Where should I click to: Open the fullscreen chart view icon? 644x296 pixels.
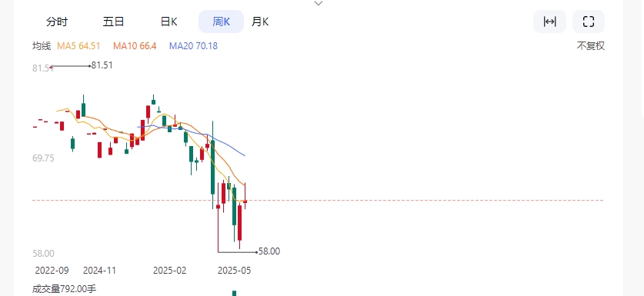[589, 22]
